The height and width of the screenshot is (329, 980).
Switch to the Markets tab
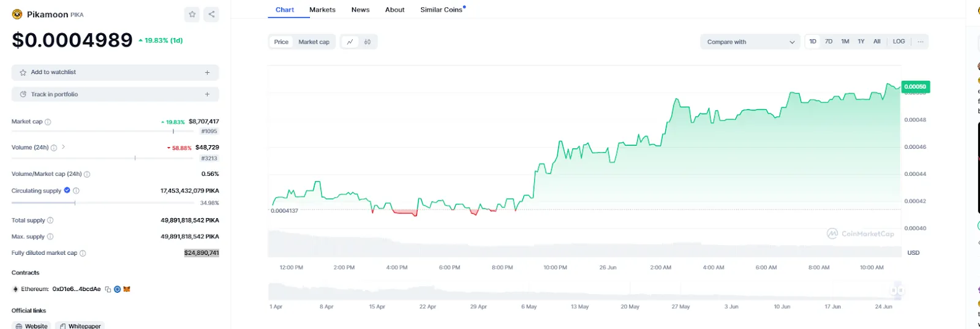pos(322,10)
